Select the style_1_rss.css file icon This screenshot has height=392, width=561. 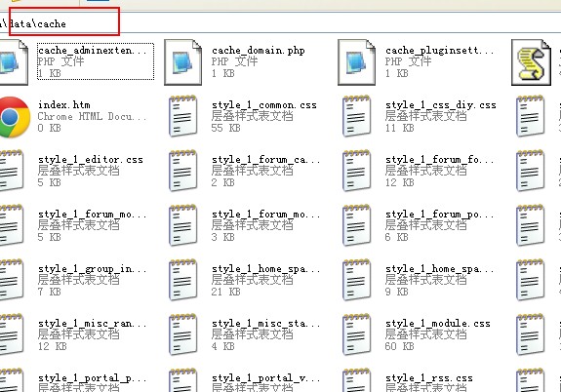tap(356, 380)
